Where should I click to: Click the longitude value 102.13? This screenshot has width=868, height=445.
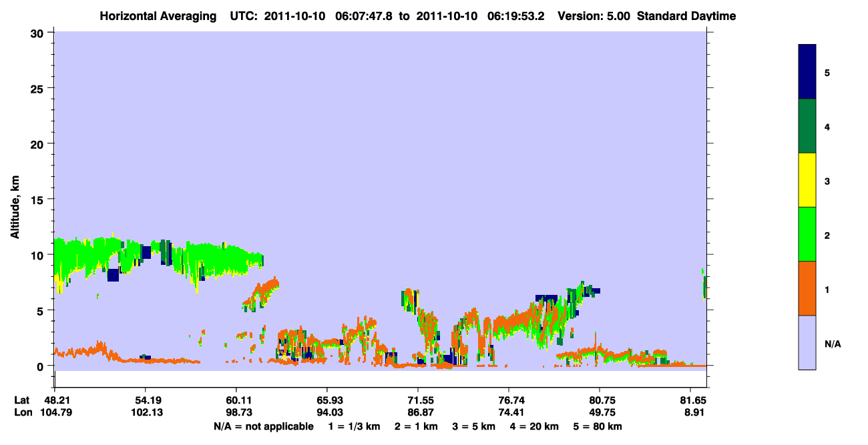[146, 412]
